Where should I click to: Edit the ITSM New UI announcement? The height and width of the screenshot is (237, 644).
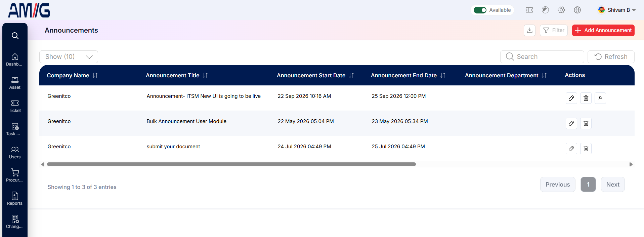click(571, 98)
